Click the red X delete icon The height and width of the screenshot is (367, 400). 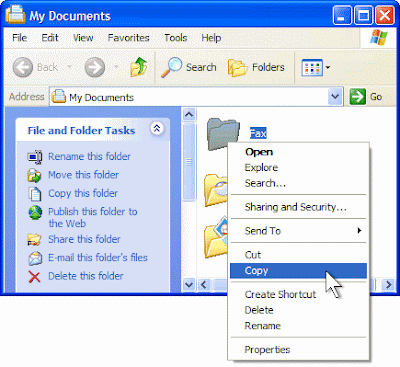pos(34,276)
